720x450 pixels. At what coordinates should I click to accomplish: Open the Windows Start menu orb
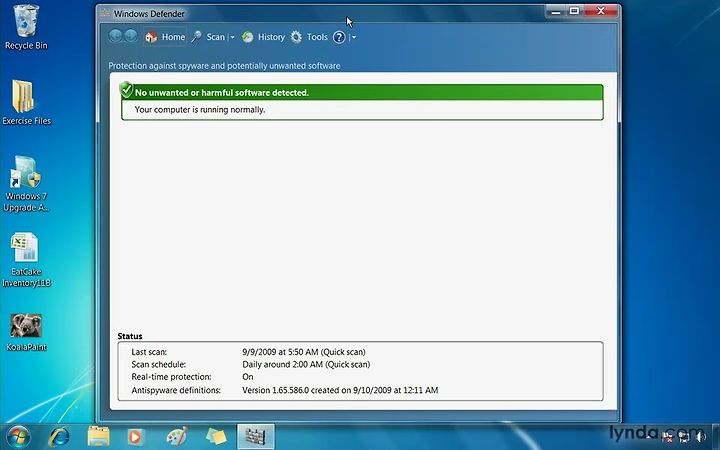(x=19, y=436)
